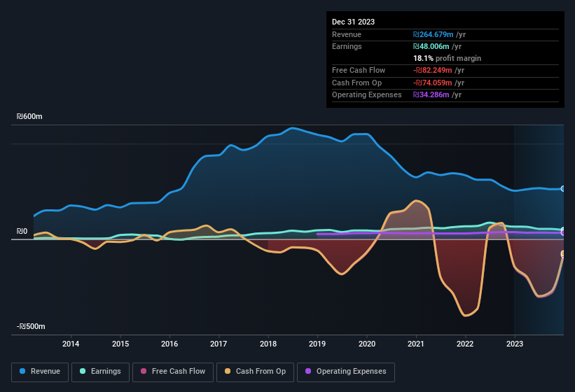Viewport: 575px width, 392px height.
Task: Click the -₪82.249m free cash flow value
Action: tap(432, 70)
